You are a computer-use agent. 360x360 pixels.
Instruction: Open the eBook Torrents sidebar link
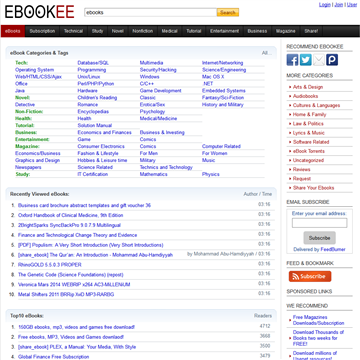(x=309, y=151)
